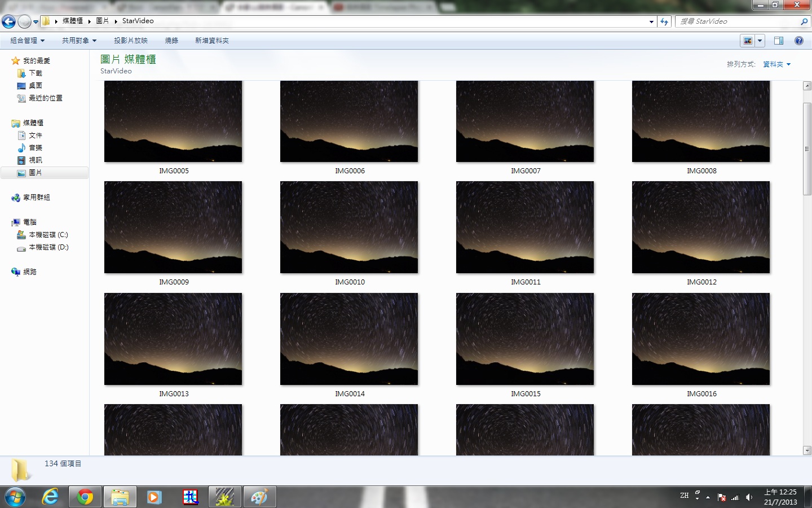
Task: Select the IMG0006 thumbnail
Action: click(x=349, y=121)
